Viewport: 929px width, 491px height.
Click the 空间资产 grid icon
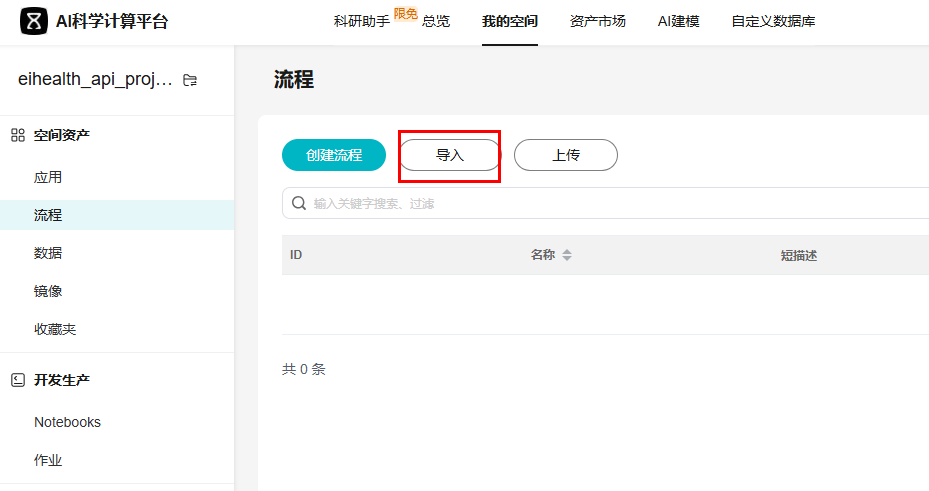coord(18,135)
